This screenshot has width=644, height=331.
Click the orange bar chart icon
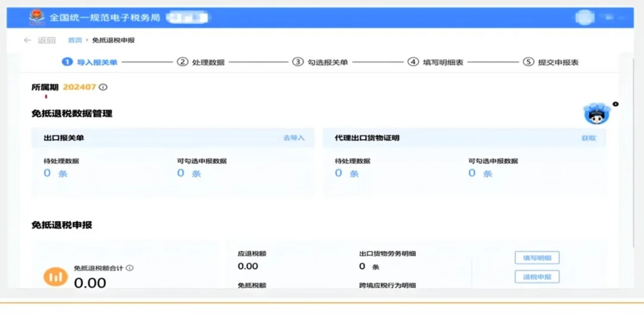point(55,277)
